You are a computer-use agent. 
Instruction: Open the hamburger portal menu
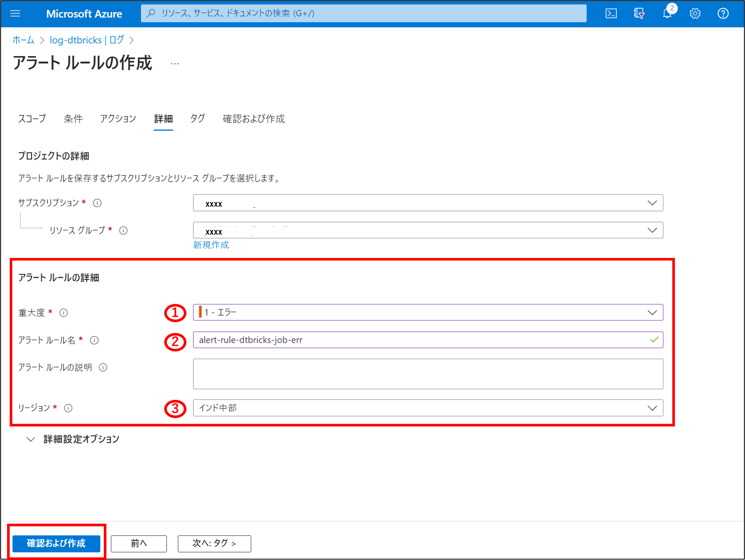[x=15, y=14]
